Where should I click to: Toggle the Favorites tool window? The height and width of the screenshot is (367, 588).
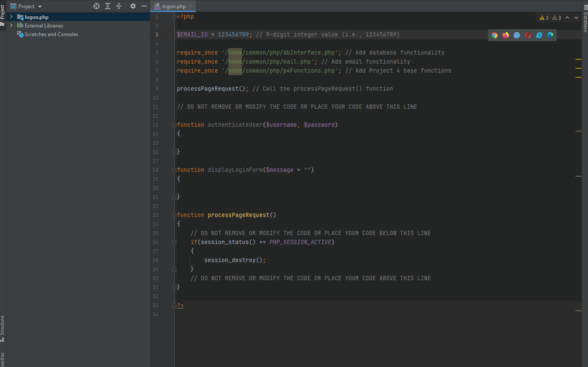coord(3,358)
